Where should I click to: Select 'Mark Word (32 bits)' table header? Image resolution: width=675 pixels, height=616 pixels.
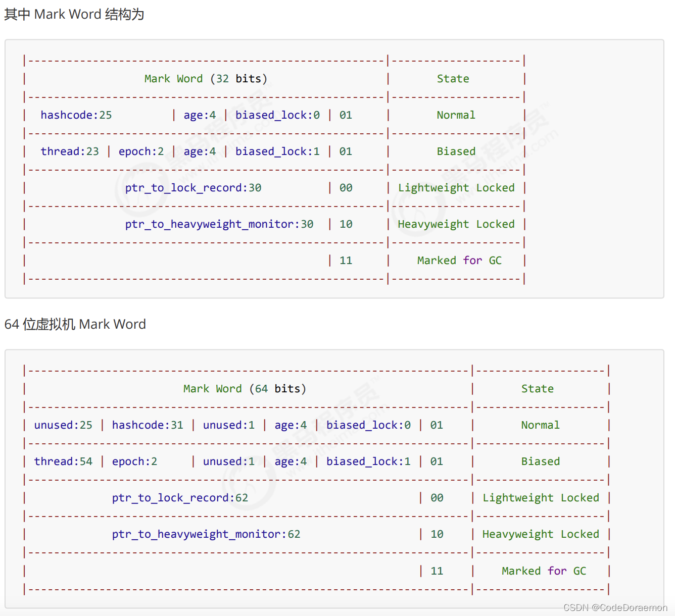coord(206,79)
